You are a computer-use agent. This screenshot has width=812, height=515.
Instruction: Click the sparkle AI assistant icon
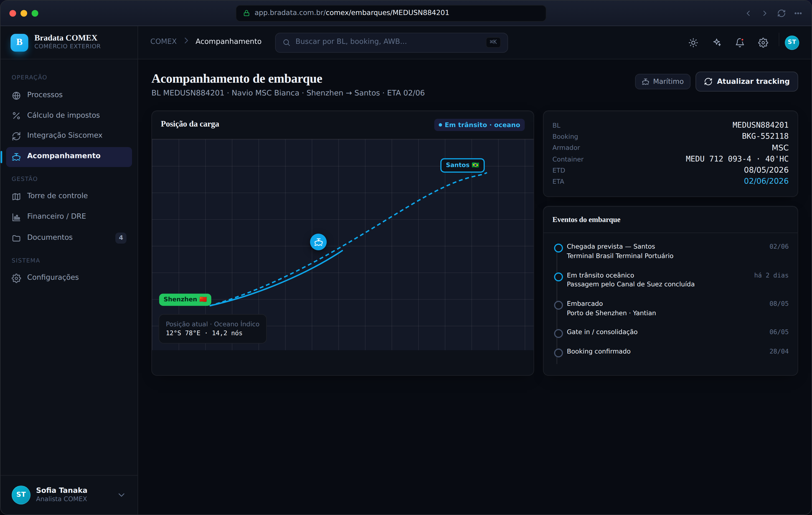tap(717, 42)
